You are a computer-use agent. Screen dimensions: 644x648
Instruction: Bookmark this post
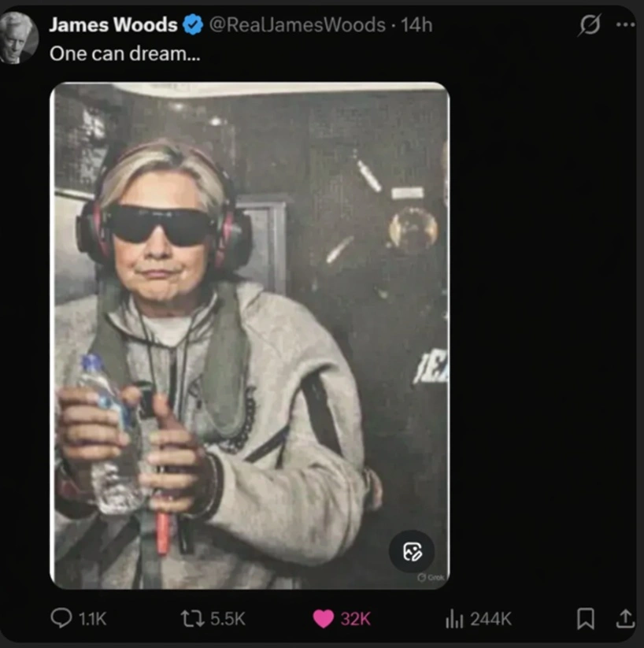585,618
